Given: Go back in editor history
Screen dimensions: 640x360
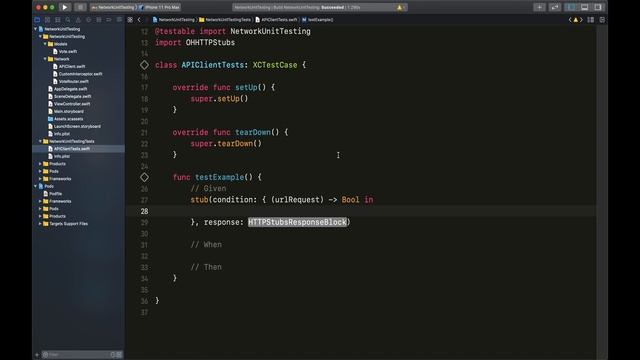Looking at the screenshot, I should (139, 20).
